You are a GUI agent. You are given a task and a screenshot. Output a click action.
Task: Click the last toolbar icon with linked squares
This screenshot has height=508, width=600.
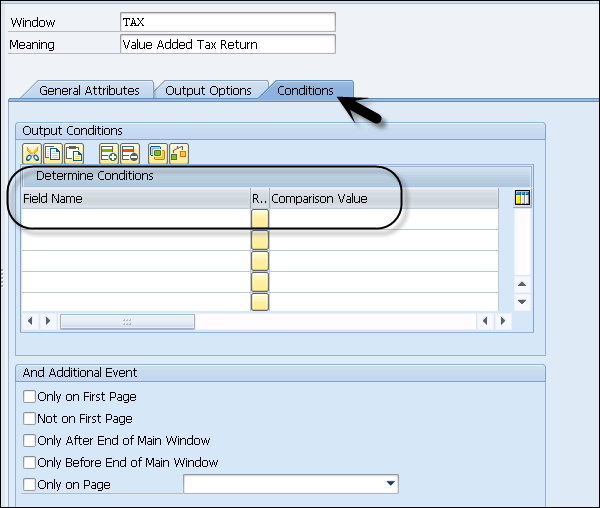coord(179,153)
